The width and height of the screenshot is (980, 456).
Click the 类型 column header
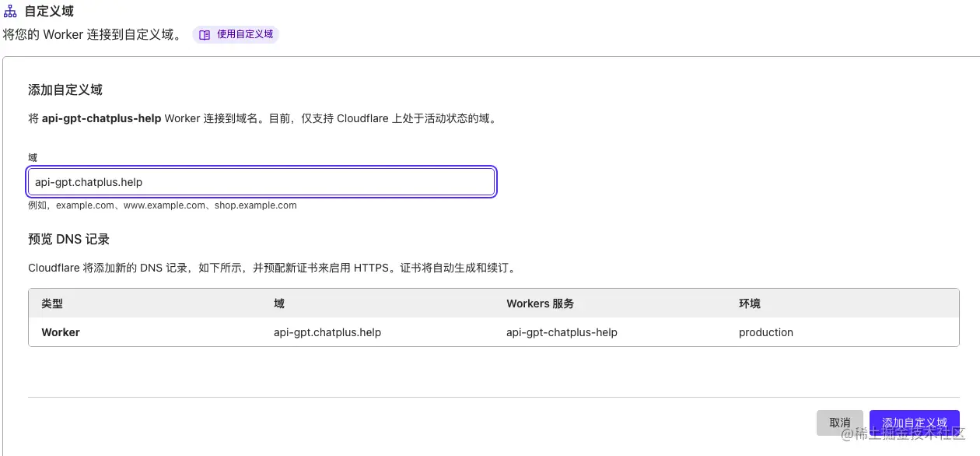click(52, 303)
